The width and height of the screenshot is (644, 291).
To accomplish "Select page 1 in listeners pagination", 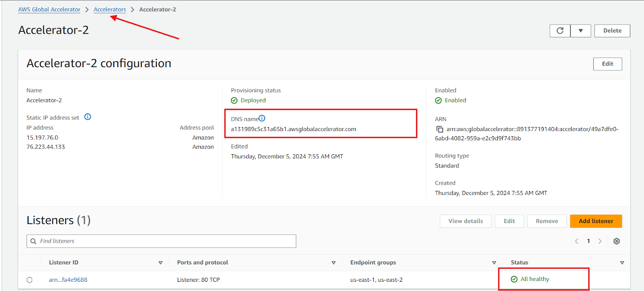I will pyautogui.click(x=588, y=241).
